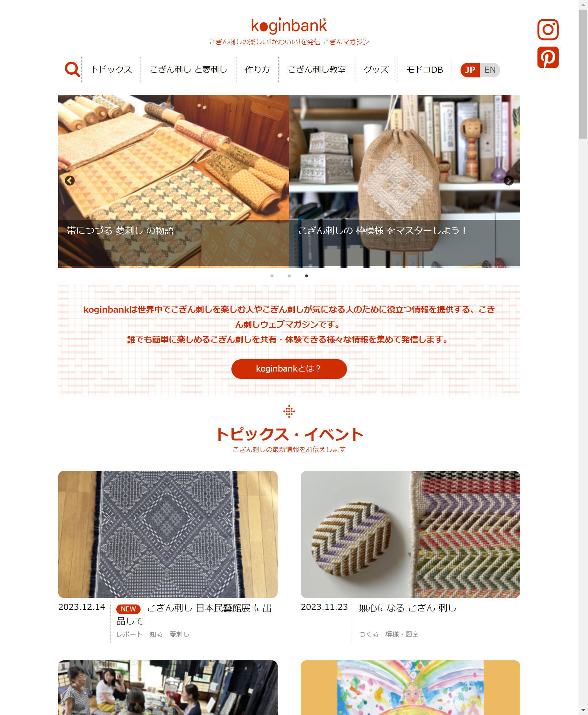The image size is (588, 715).
Task: Click the red search magnifier icon
Action: [x=72, y=70]
